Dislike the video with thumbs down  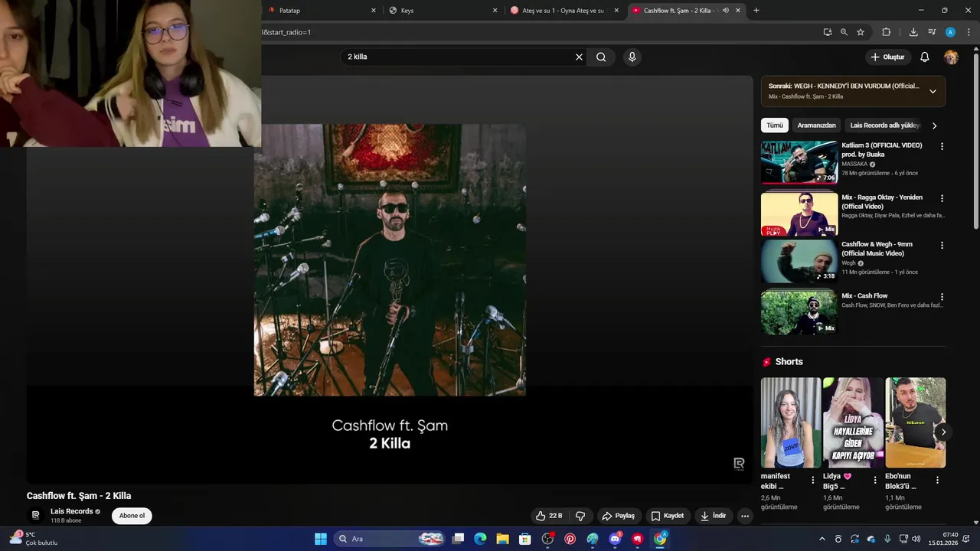580,516
